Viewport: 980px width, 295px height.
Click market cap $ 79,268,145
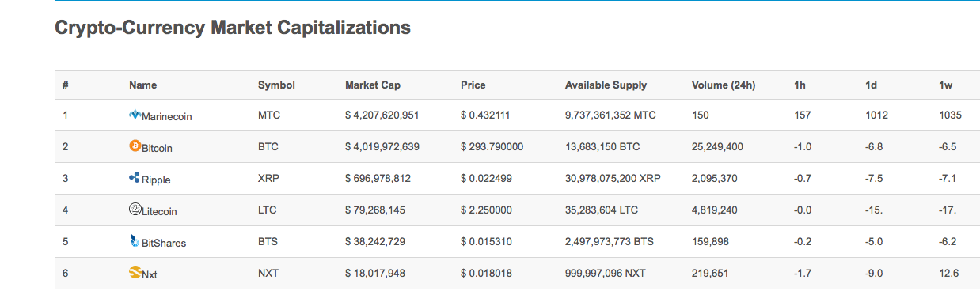click(x=375, y=210)
